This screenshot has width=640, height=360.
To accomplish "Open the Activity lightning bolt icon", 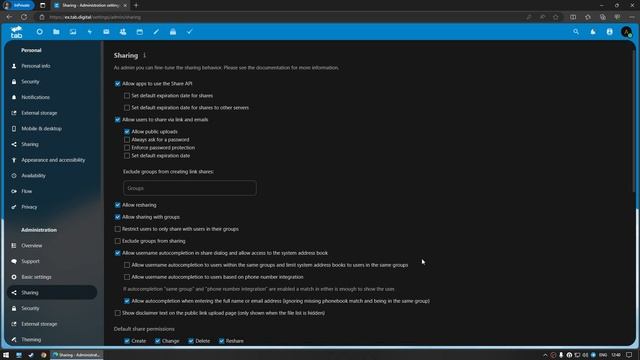I will (x=90, y=31).
